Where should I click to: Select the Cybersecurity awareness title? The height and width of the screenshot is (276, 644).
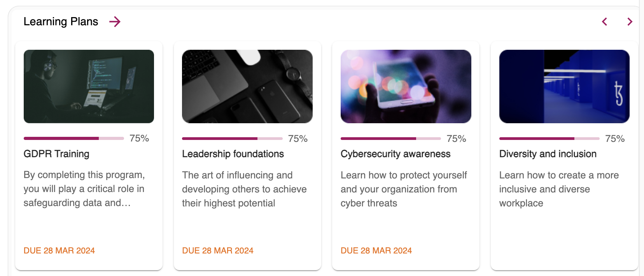pyautogui.click(x=395, y=154)
